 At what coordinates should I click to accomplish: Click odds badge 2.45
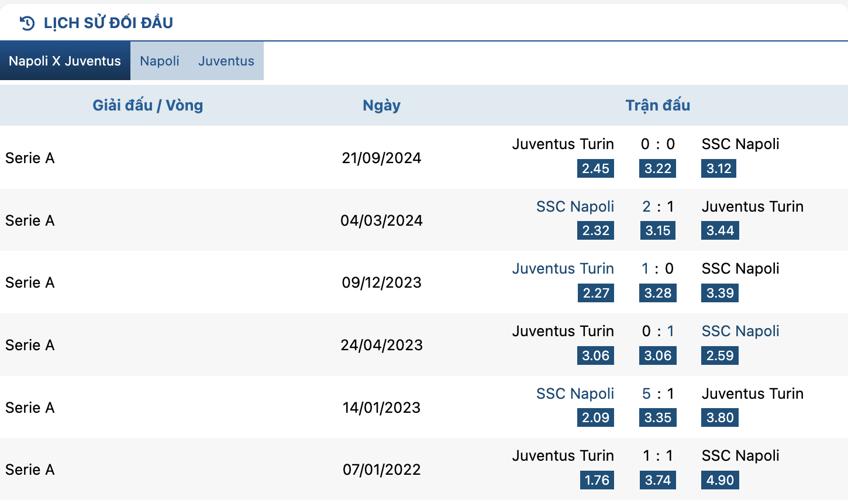pyautogui.click(x=596, y=168)
